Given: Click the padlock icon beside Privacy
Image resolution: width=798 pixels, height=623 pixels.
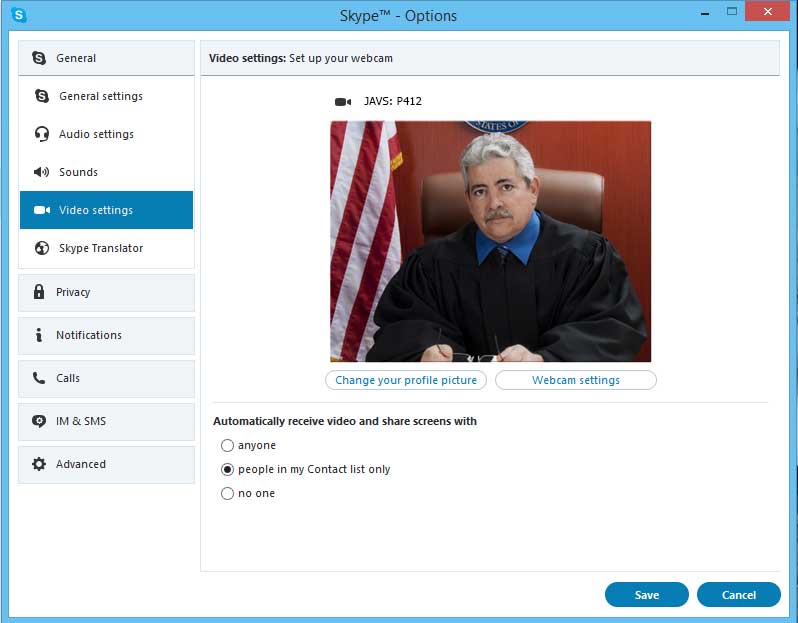Looking at the screenshot, I should click(x=39, y=292).
